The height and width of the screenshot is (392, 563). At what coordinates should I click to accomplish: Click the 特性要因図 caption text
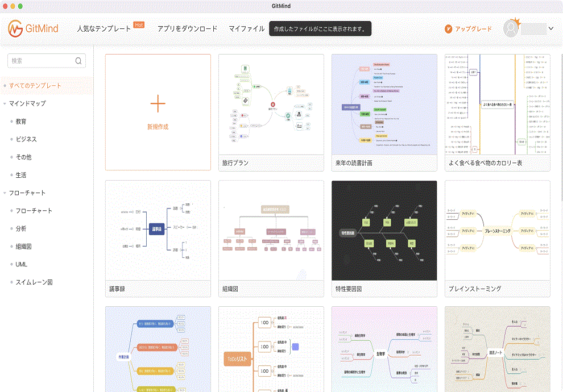click(x=349, y=289)
